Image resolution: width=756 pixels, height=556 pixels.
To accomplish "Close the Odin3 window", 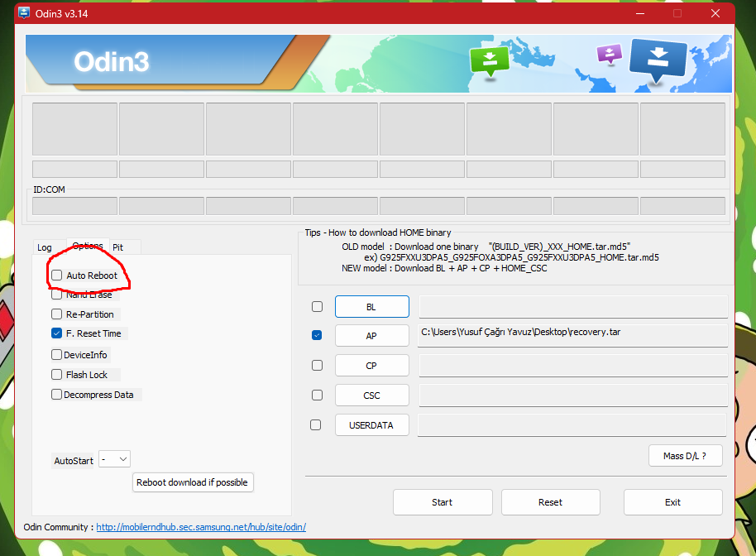I will tap(715, 13).
